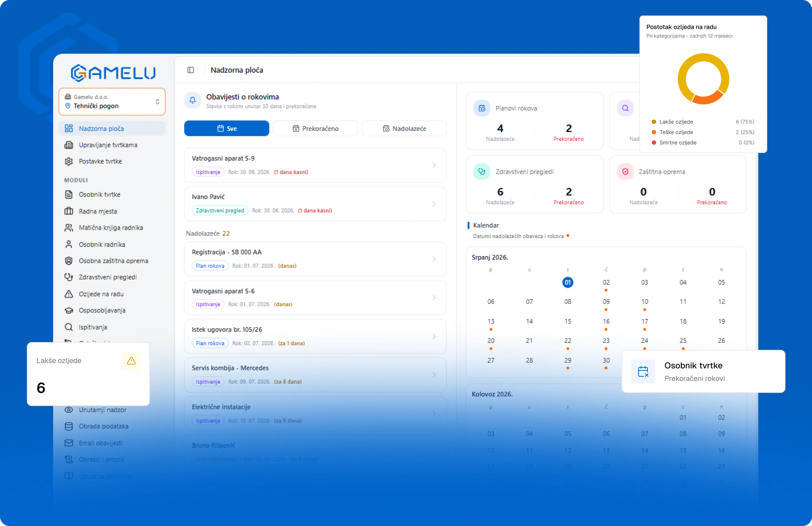
Task: Click the Zdravstveni pregledi stethoscope icon
Action: (69, 277)
